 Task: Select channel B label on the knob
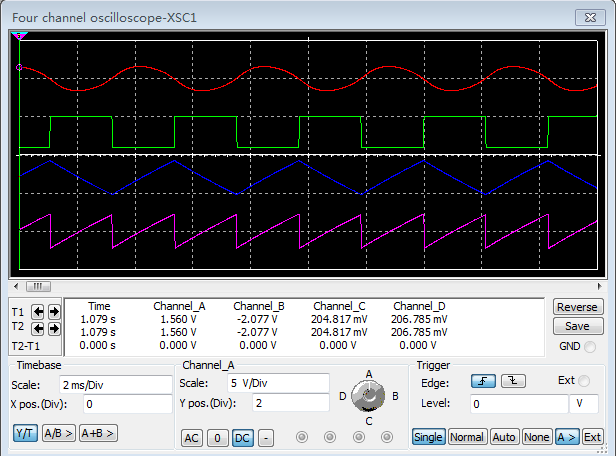coord(395,396)
